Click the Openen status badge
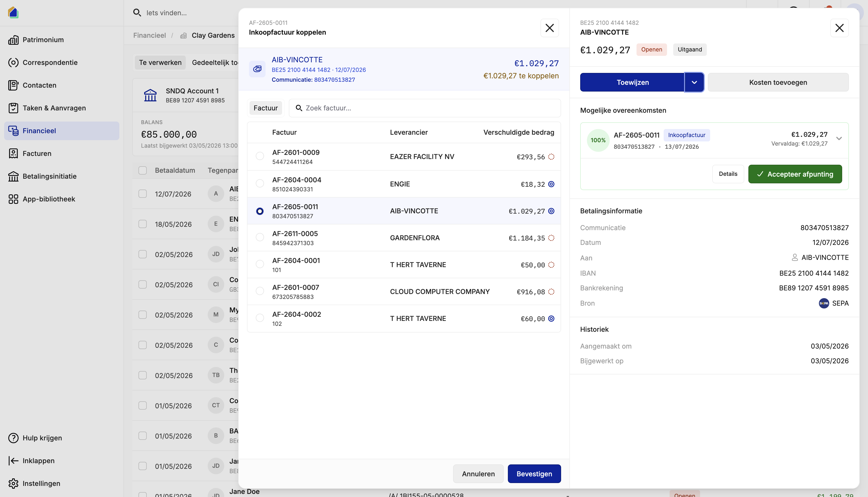 tap(652, 49)
